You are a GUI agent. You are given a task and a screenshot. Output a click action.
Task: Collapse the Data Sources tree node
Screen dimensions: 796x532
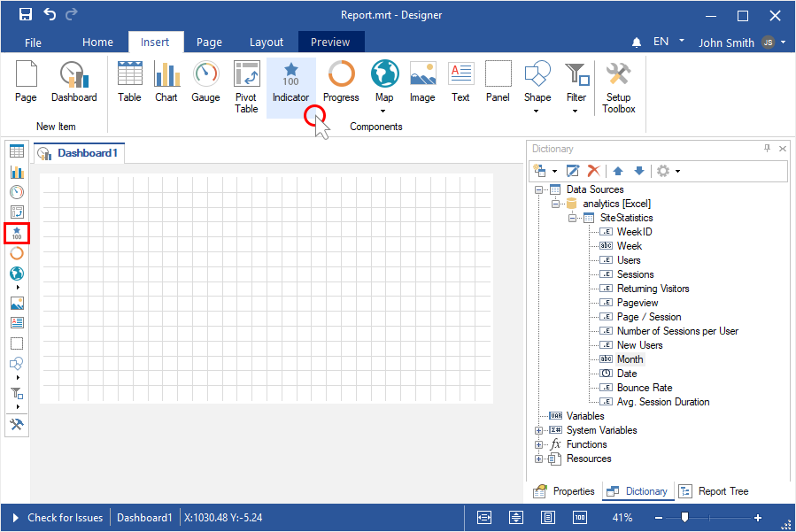(x=538, y=189)
